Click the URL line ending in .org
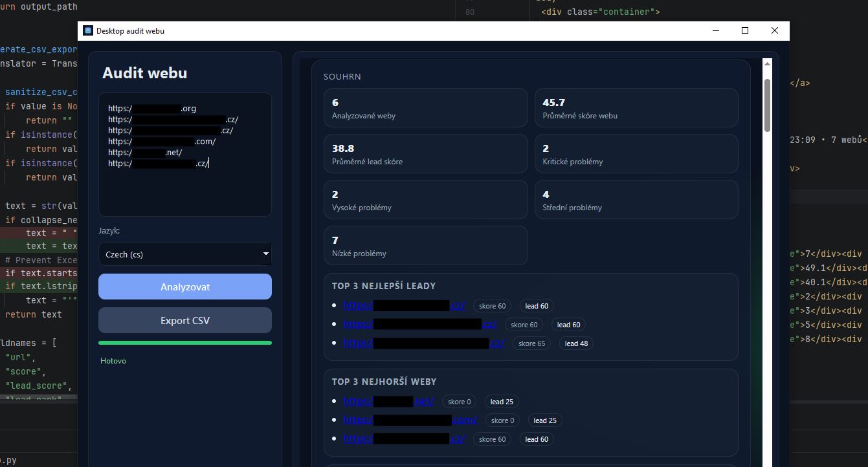The image size is (868, 467). 152,109
